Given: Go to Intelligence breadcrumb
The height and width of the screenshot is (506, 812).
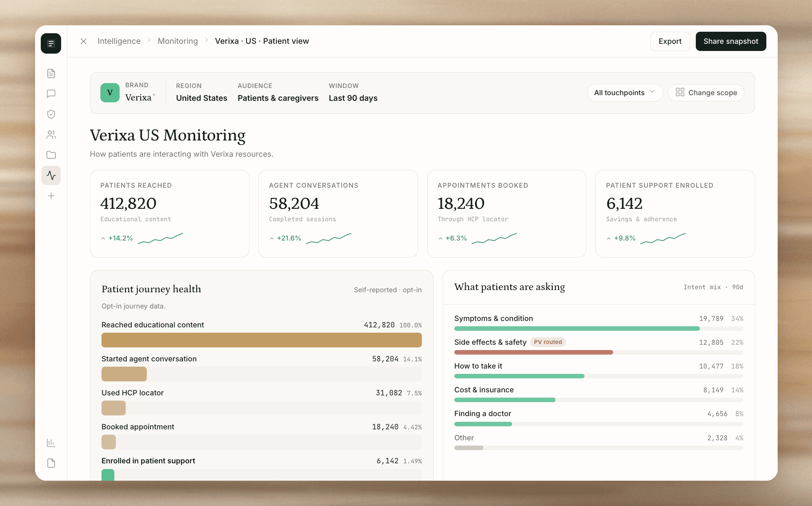Looking at the screenshot, I should (119, 41).
